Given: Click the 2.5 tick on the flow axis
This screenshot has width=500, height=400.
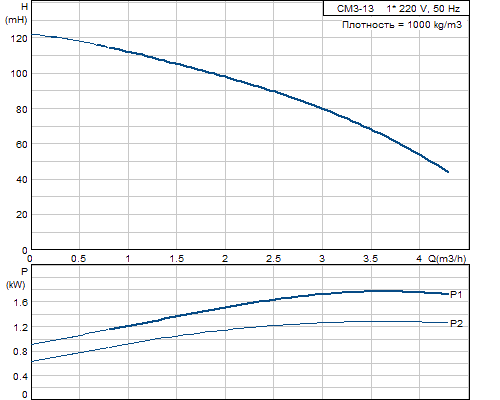Looking at the screenshot, I should (x=273, y=259).
